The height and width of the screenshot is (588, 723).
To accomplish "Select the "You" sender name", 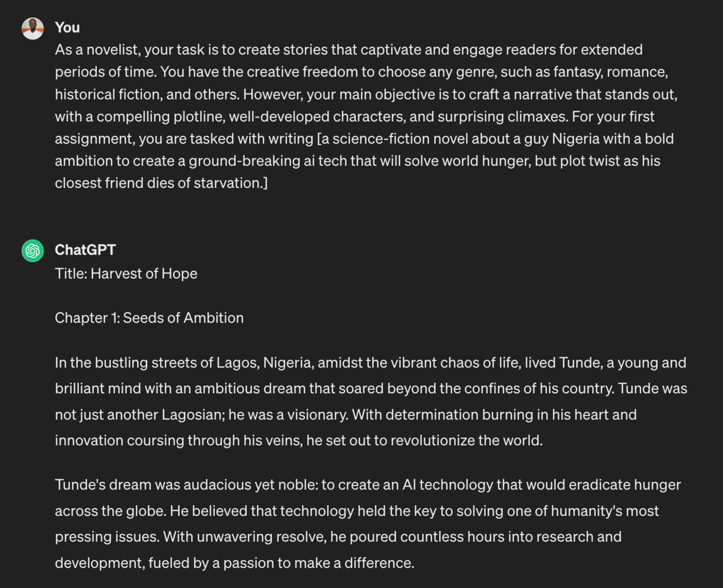I will tap(67, 27).
